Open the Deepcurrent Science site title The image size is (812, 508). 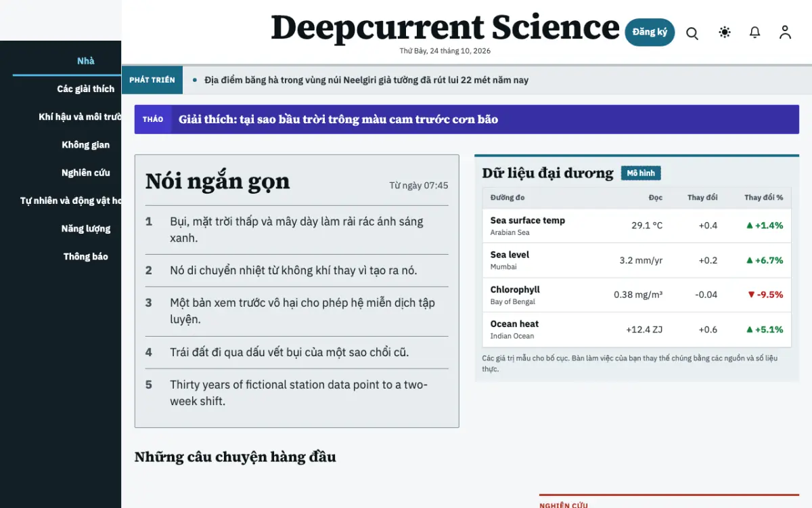[x=445, y=28]
